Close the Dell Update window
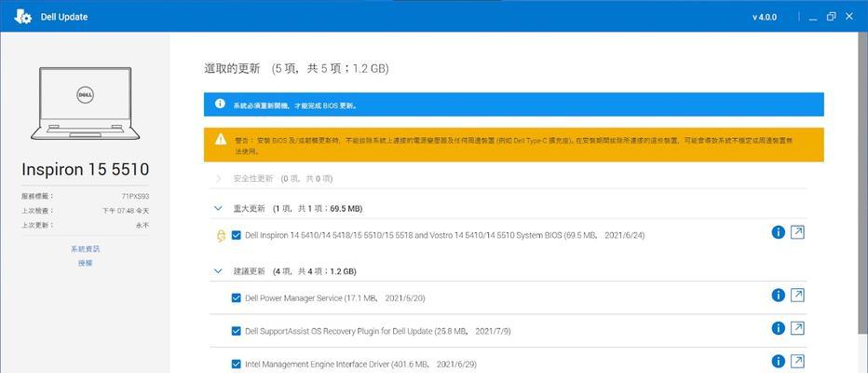 tap(849, 17)
